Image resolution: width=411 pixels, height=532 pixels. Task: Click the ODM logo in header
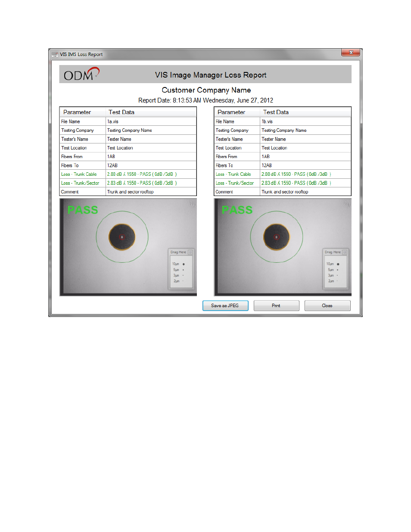82,74
